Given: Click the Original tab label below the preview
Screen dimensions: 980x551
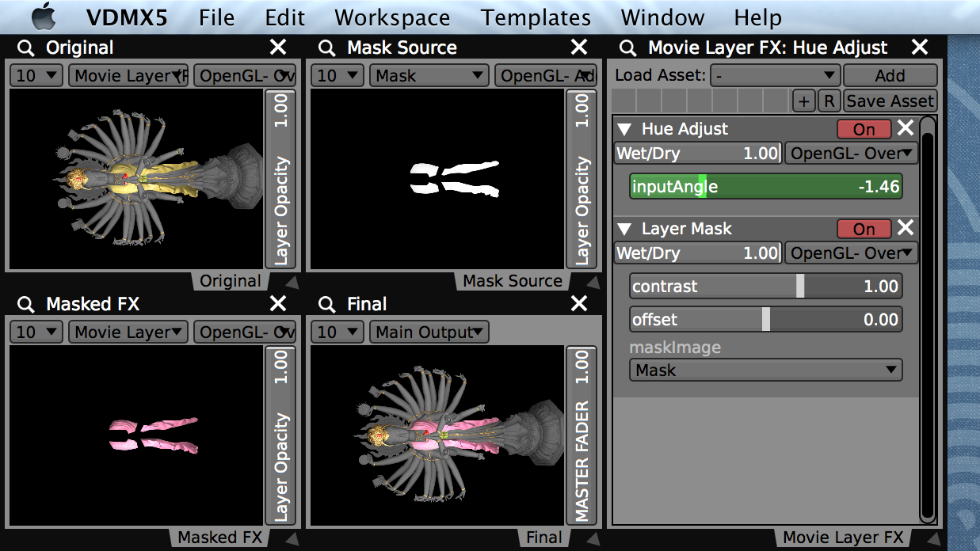Looking at the screenshot, I should pos(230,281).
